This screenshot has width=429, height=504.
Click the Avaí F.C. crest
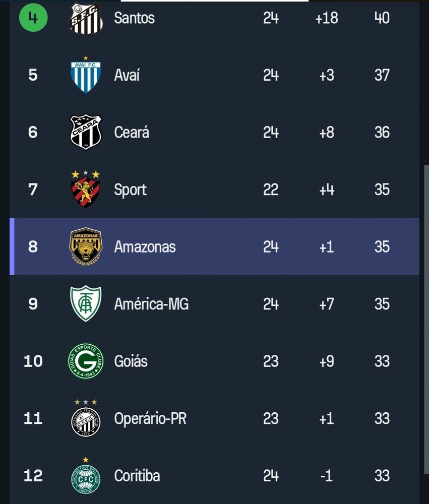click(x=86, y=75)
